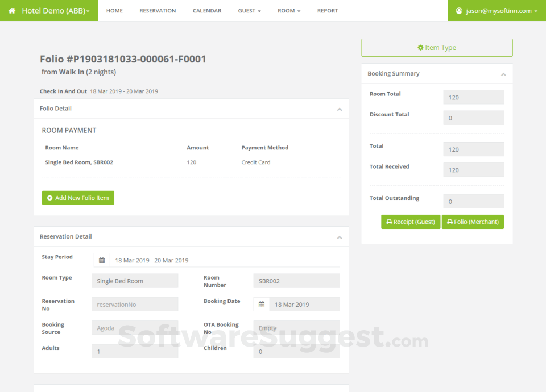Click the home icon at the top-left corner

click(x=13, y=10)
